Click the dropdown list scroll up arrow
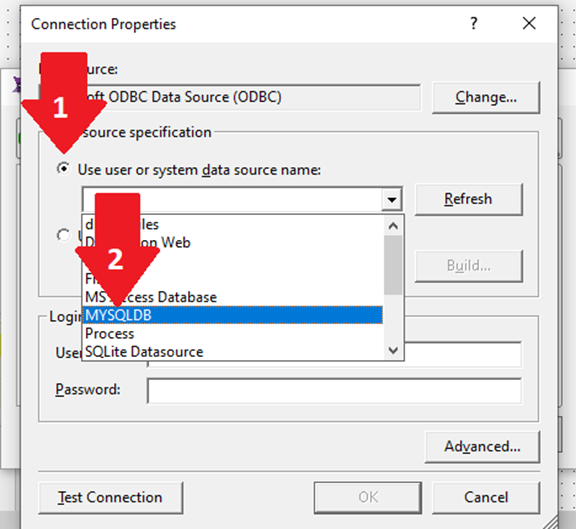 pyautogui.click(x=393, y=226)
